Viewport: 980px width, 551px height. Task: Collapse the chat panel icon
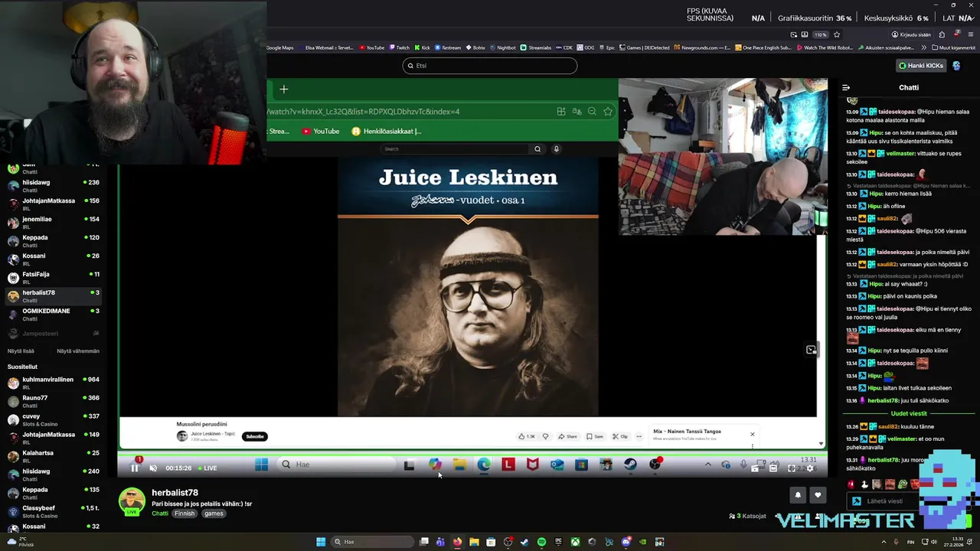pyautogui.click(x=846, y=88)
